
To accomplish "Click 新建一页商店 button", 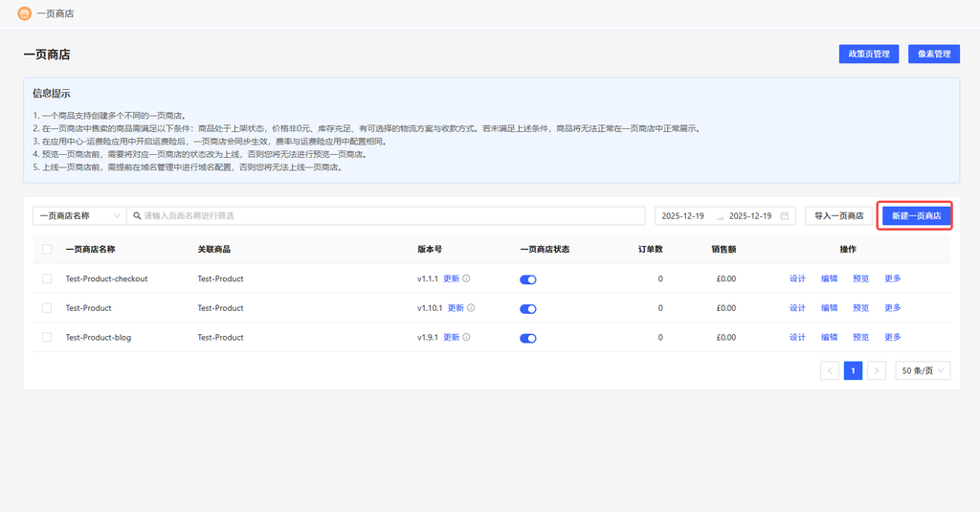I will (x=916, y=216).
